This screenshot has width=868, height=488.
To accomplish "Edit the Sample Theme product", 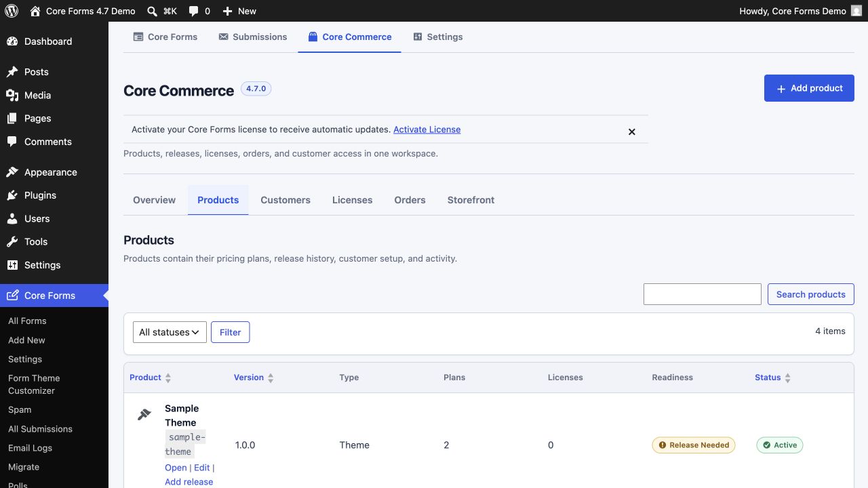I will point(202,468).
